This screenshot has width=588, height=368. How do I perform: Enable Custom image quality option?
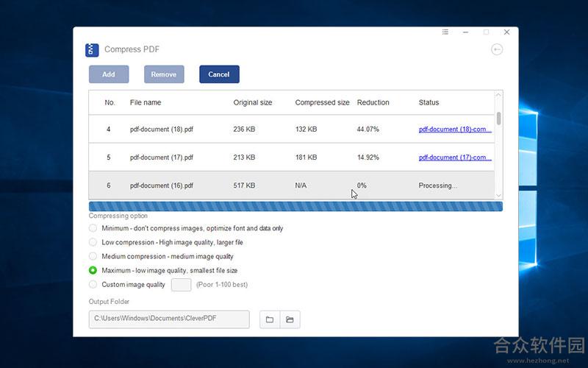[93, 284]
